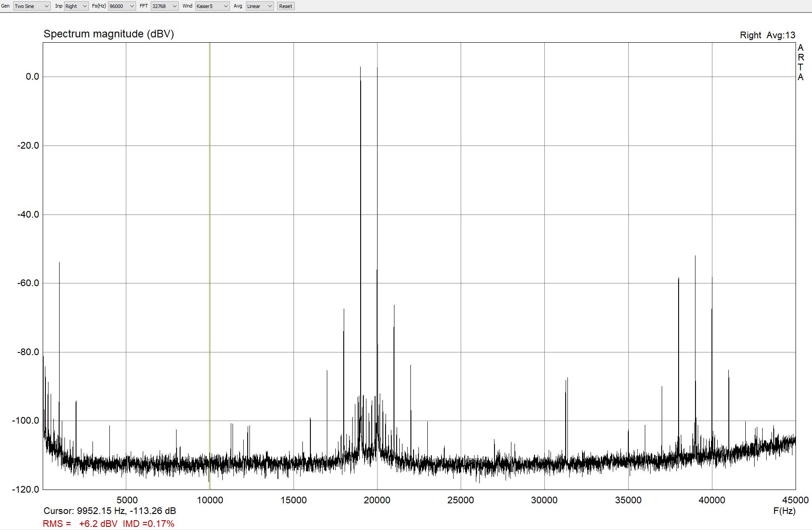
Task: Click the Reset button
Action: point(285,6)
